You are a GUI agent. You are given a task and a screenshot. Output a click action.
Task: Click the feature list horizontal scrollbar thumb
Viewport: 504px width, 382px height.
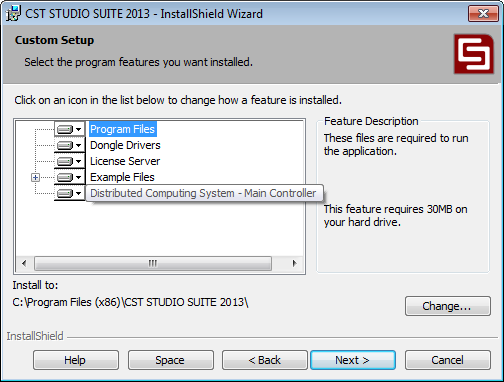coord(153,263)
